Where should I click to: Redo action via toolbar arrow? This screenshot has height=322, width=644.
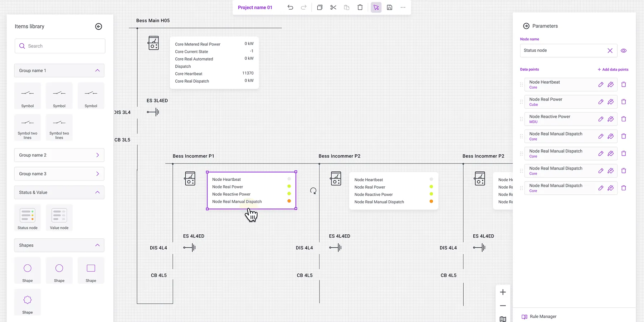pyautogui.click(x=303, y=8)
